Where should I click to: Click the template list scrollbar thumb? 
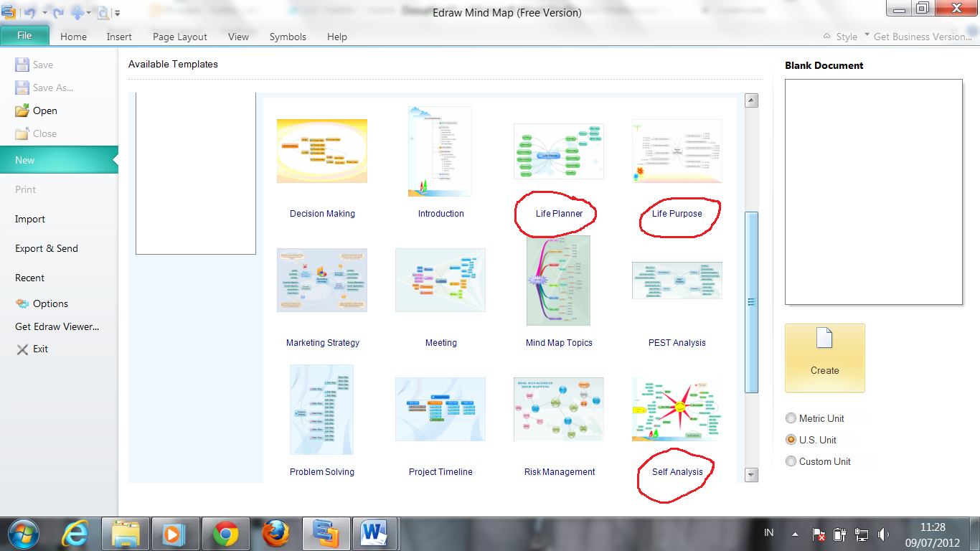pyautogui.click(x=752, y=302)
